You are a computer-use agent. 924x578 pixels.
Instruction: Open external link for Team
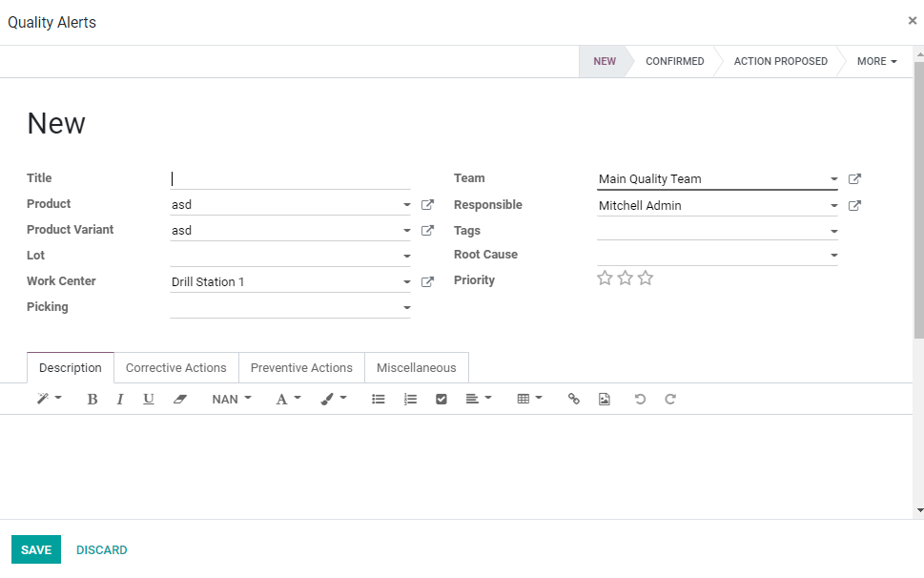click(x=854, y=179)
